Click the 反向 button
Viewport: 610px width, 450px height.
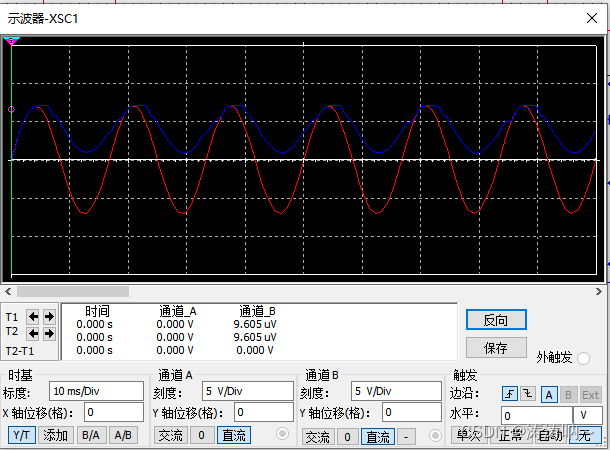(496, 320)
